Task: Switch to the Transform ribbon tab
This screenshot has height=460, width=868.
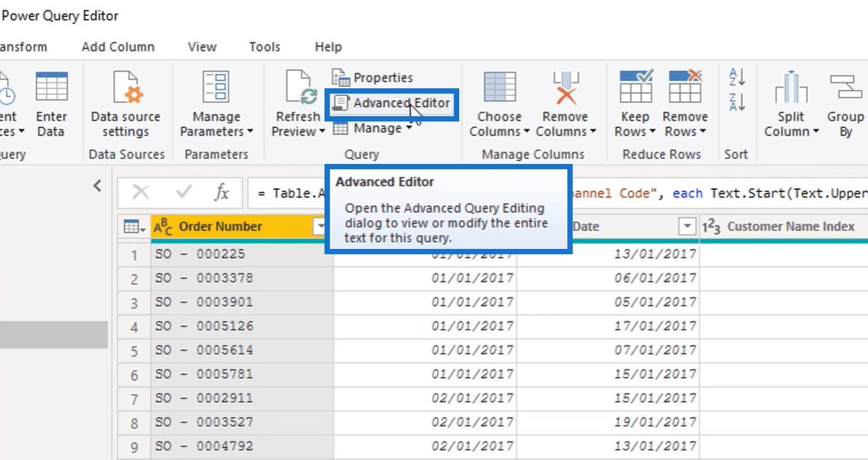Action: (23, 46)
